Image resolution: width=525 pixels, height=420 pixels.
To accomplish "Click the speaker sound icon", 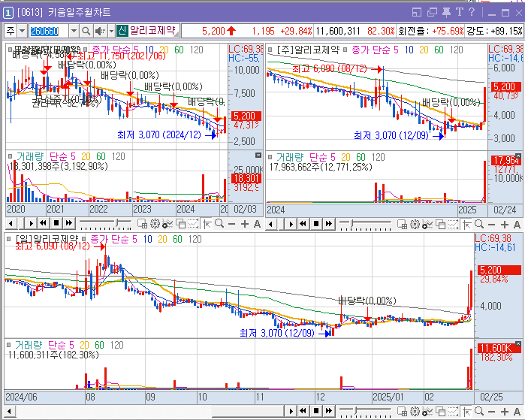I will tap(99, 31).
